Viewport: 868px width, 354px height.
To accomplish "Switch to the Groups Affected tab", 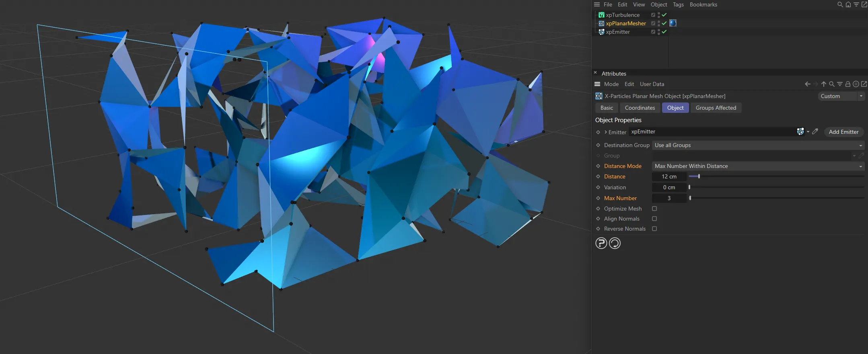I will pos(716,108).
